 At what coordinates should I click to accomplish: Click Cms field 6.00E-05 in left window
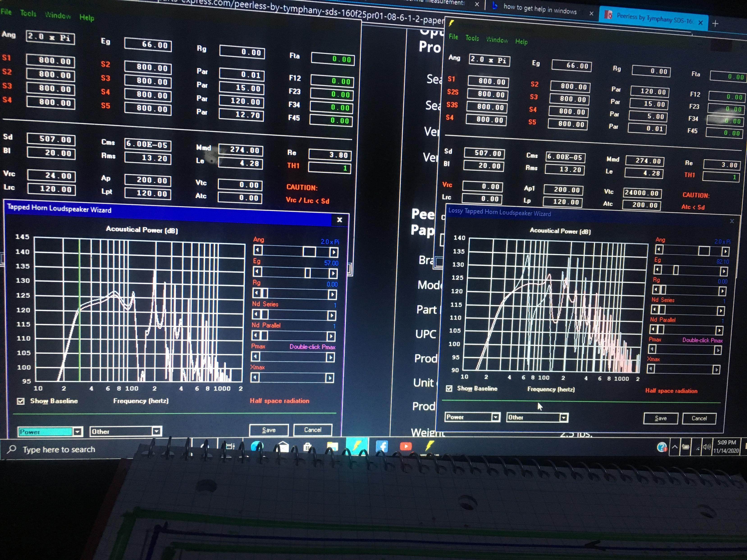148,144
